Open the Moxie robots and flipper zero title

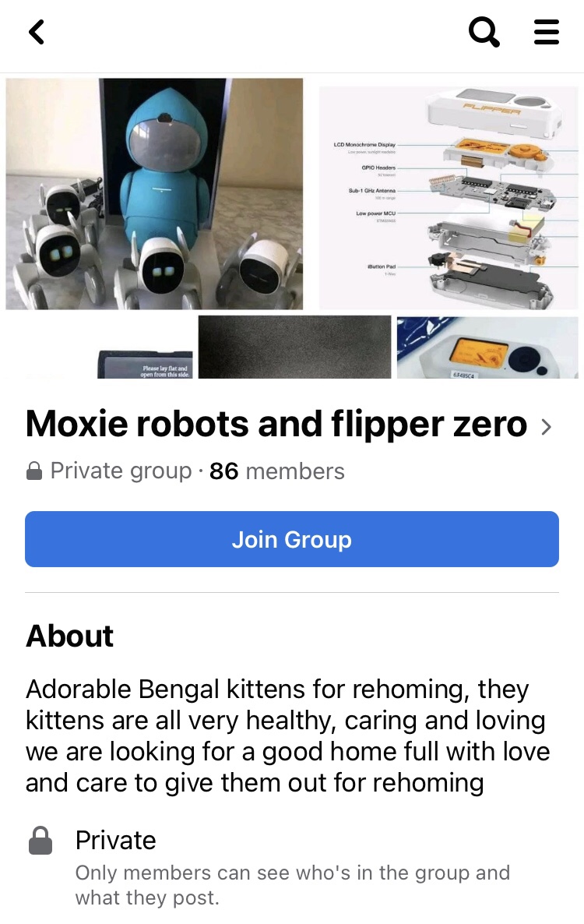click(276, 424)
